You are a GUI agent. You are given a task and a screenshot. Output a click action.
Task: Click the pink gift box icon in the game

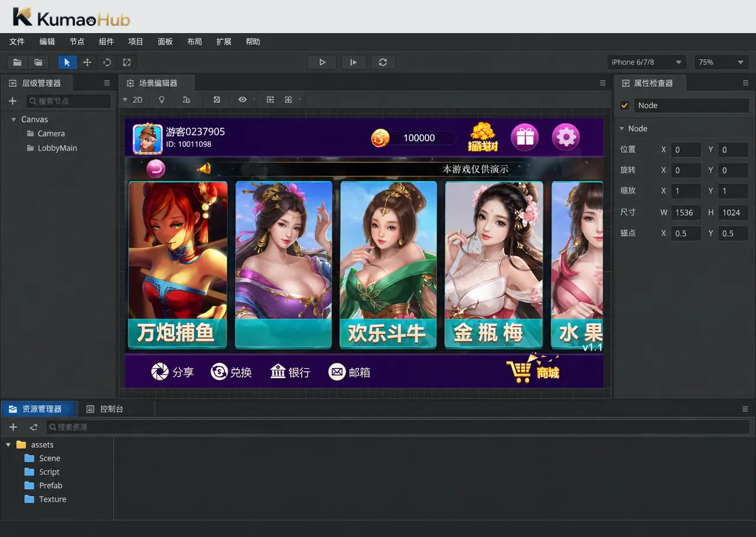524,137
